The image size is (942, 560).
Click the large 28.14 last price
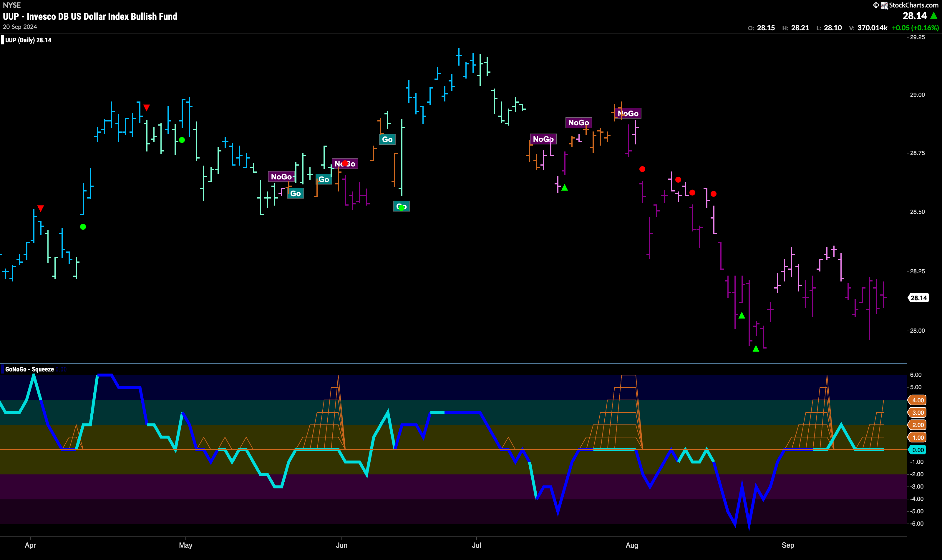tap(914, 16)
